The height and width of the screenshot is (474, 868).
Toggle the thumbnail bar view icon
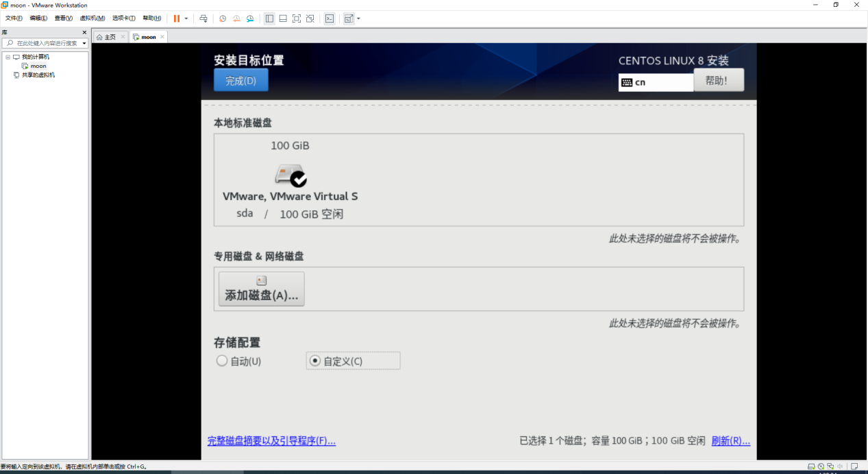tap(283, 18)
